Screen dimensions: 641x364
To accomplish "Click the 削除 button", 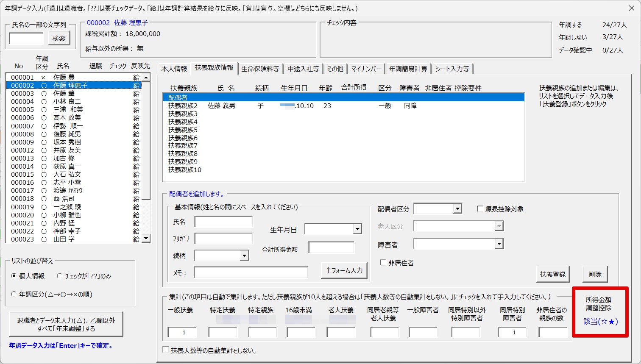I will (595, 274).
